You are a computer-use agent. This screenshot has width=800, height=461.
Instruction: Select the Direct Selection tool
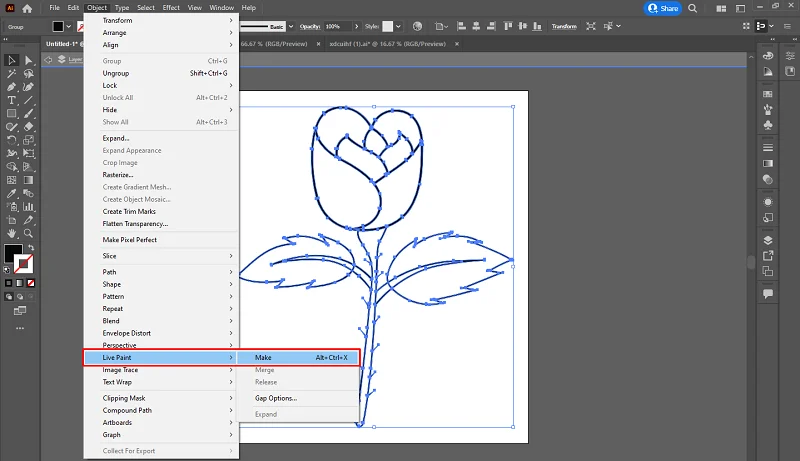point(29,61)
